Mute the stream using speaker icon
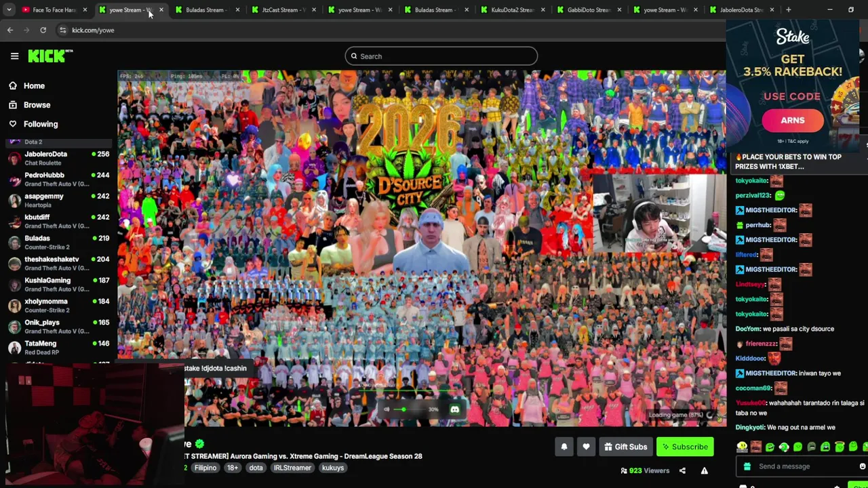This screenshot has height=488, width=868. click(x=387, y=409)
